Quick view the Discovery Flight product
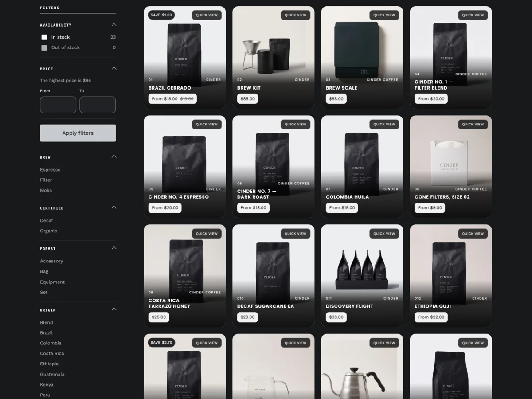This screenshot has width=532, height=399. coord(384,234)
